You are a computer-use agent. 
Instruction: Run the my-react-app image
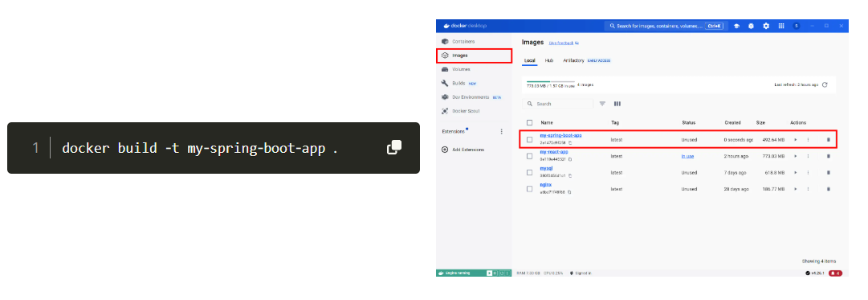tap(796, 156)
